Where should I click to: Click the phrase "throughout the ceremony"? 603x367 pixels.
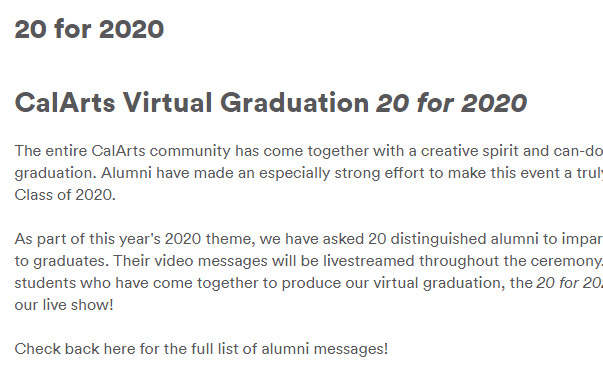[x=510, y=261]
